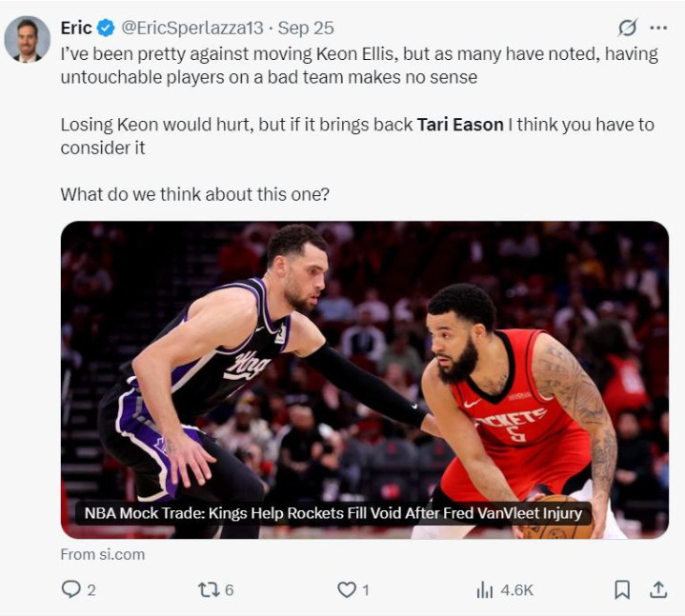Click the display name Eric

[76, 28]
